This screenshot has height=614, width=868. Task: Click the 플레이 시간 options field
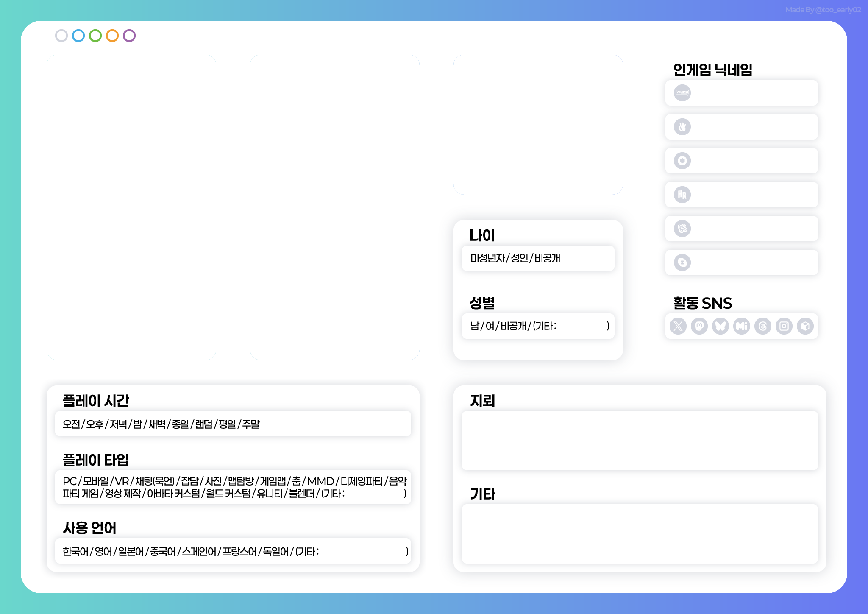click(x=233, y=424)
